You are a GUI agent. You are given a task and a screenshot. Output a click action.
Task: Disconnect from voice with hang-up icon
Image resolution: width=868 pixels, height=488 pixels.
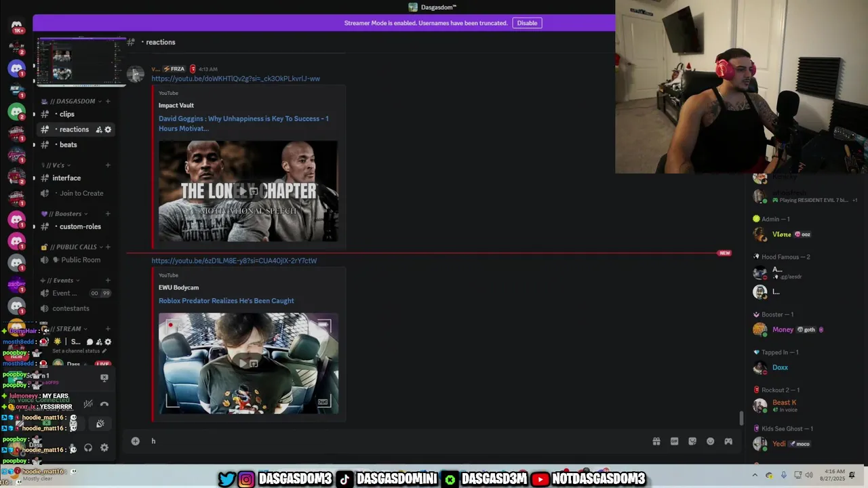point(104,404)
